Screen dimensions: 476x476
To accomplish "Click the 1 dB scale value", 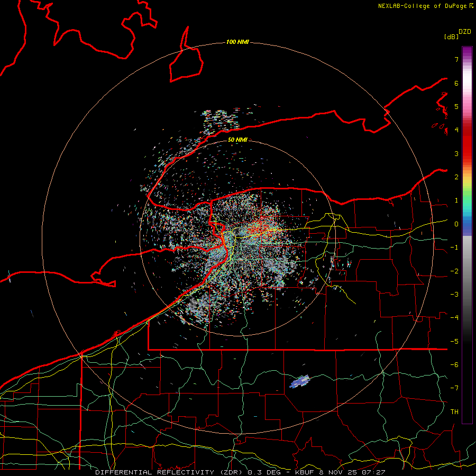I will click(x=456, y=200).
